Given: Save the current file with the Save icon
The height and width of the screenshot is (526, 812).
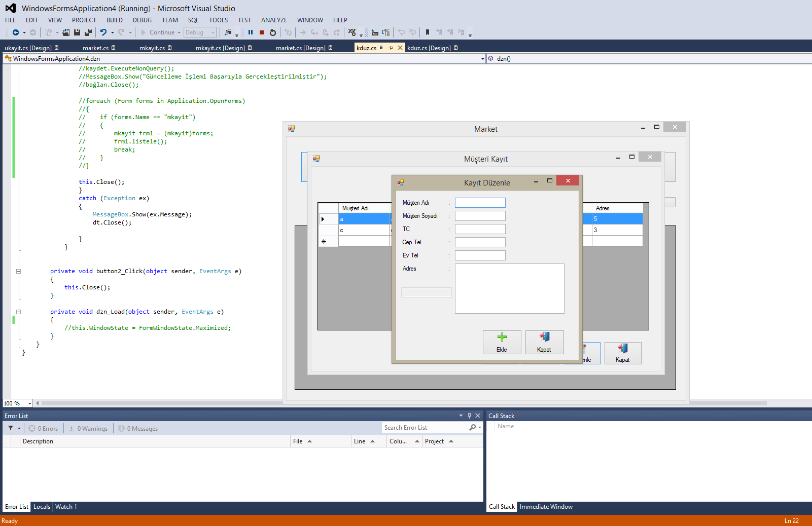Looking at the screenshot, I should [x=77, y=32].
